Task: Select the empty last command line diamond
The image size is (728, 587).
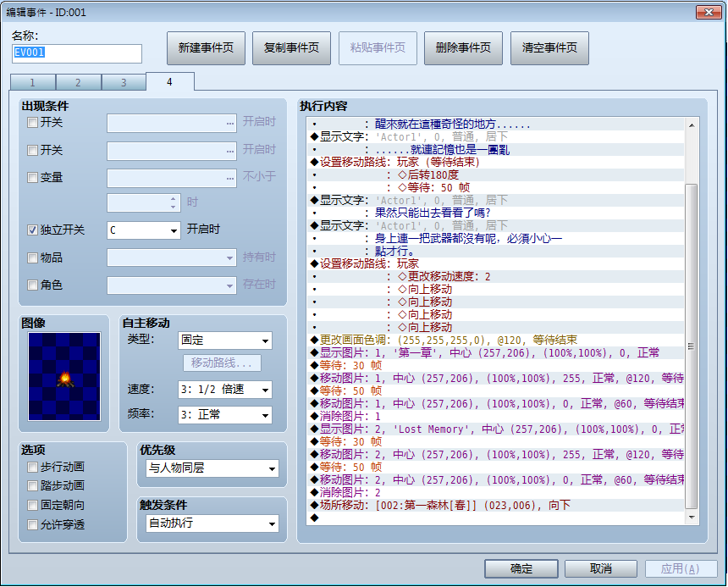Action: (x=315, y=518)
